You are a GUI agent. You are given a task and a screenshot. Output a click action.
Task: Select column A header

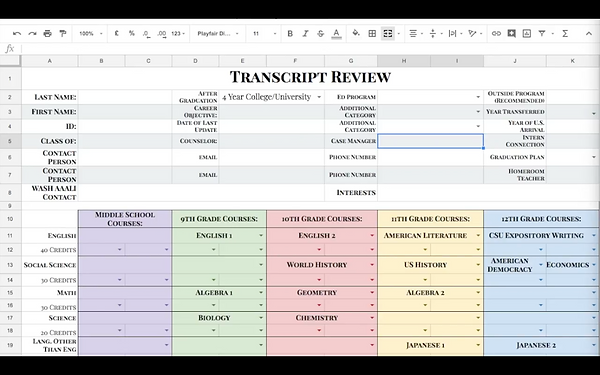[50, 61]
